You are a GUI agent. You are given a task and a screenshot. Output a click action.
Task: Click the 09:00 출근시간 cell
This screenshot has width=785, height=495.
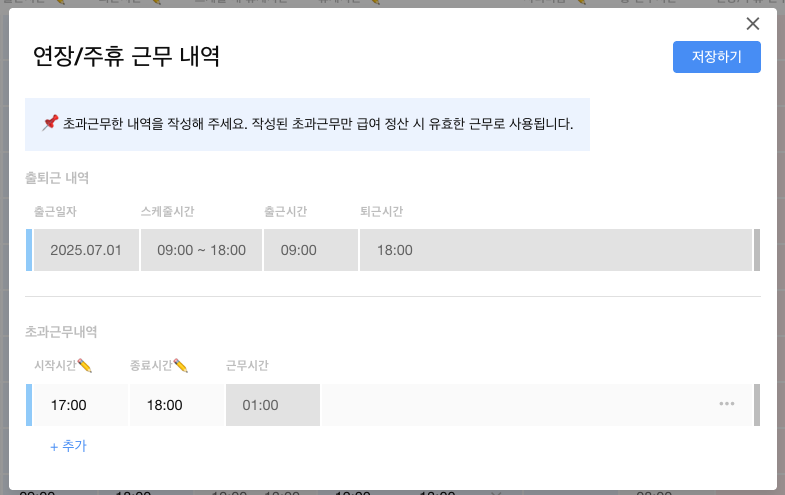[x=311, y=250]
